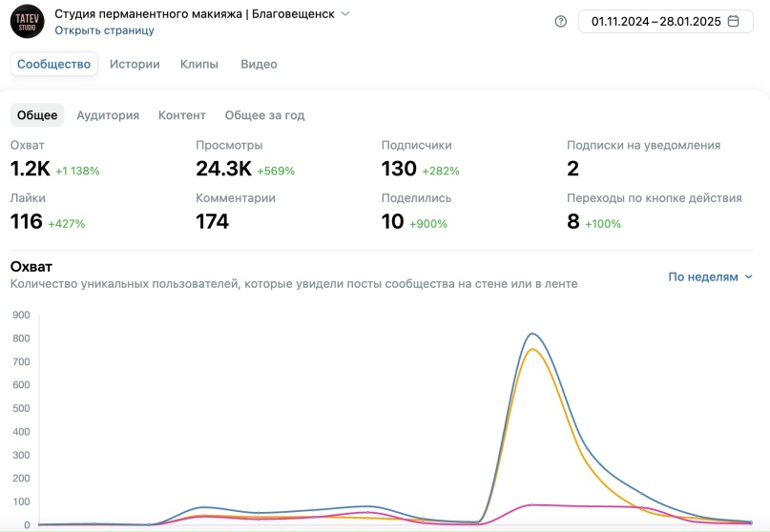The height and width of the screenshot is (532, 770).
Task: Click the community title 'Студия перманентного макияжа | Благовещенск'
Action: [x=195, y=13]
